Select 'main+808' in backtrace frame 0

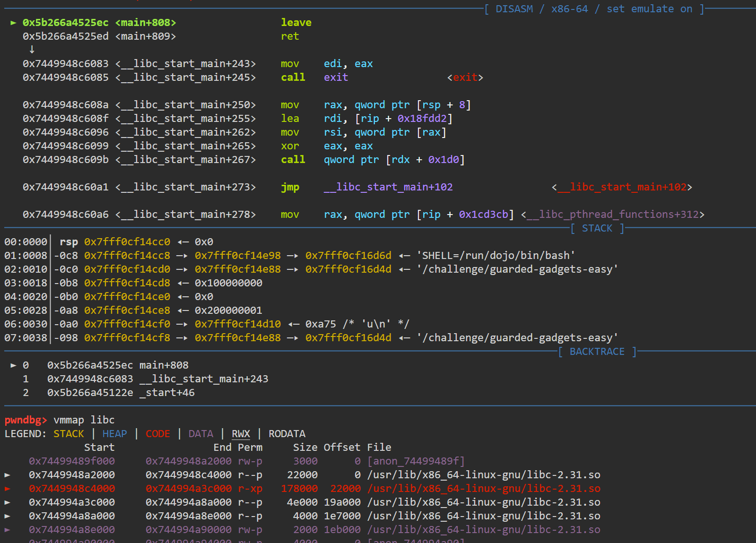pyautogui.click(x=164, y=365)
